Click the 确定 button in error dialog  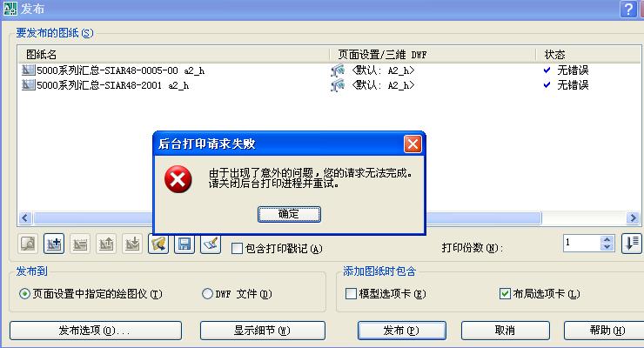point(289,214)
